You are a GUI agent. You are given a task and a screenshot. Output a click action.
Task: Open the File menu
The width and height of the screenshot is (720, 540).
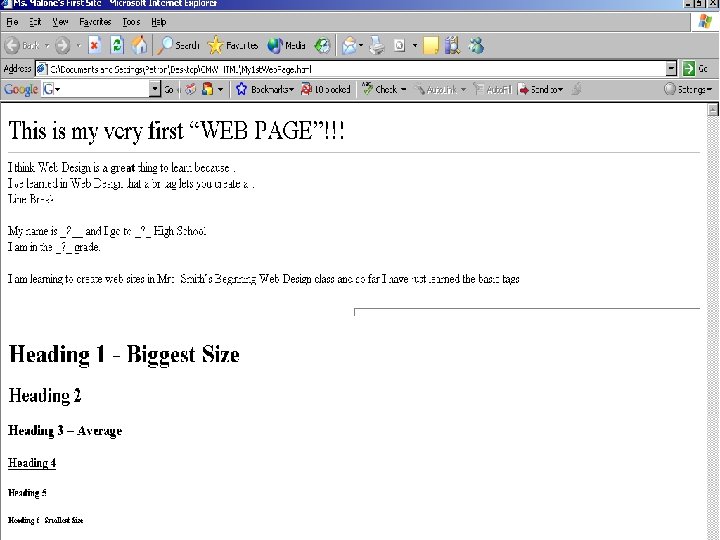coord(12,22)
